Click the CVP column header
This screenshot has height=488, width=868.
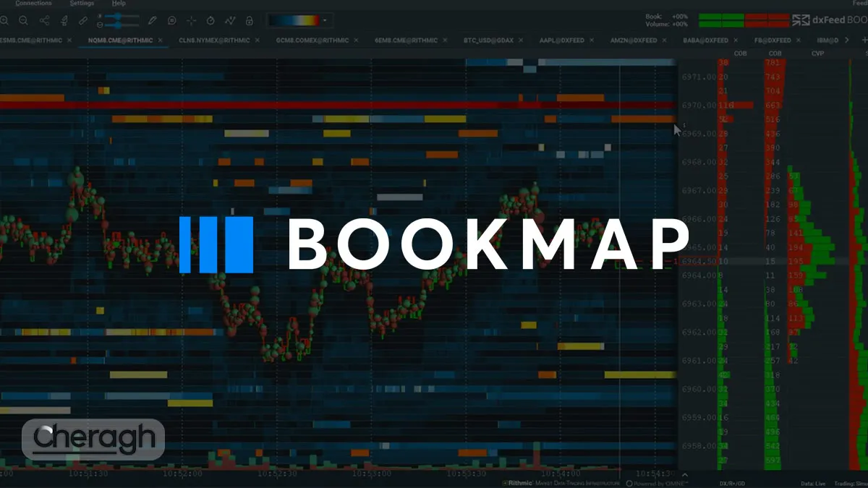coord(817,53)
